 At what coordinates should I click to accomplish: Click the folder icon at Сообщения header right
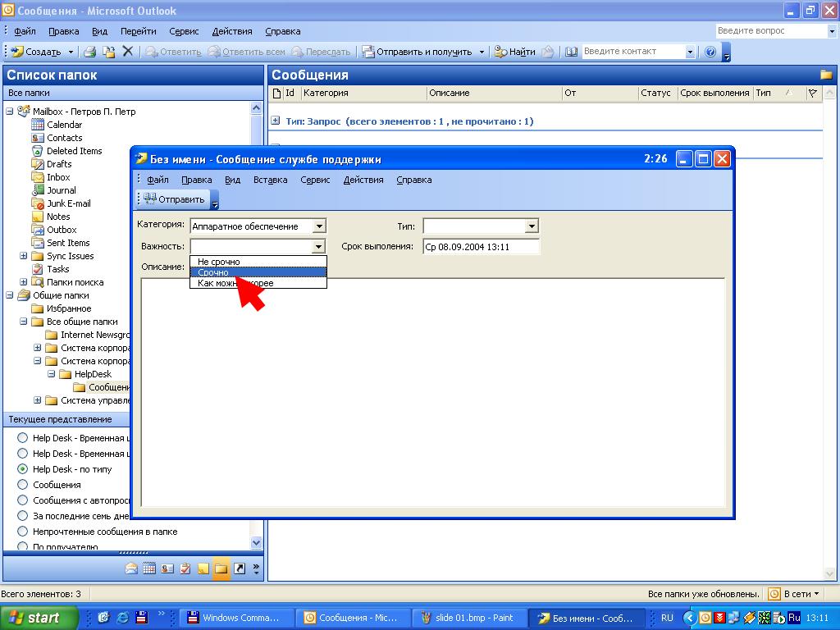[x=825, y=75]
